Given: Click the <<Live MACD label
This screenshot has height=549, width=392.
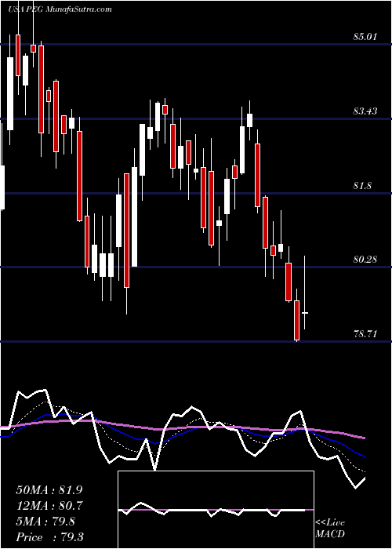Looking at the screenshot, I should [x=330, y=529].
